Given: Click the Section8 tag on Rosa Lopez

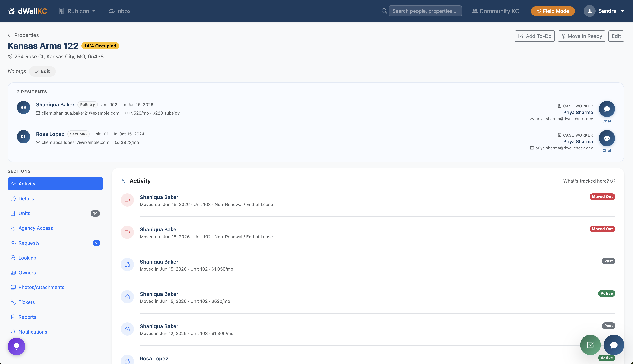Looking at the screenshot, I should pyautogui.click(x=78, y=134).
